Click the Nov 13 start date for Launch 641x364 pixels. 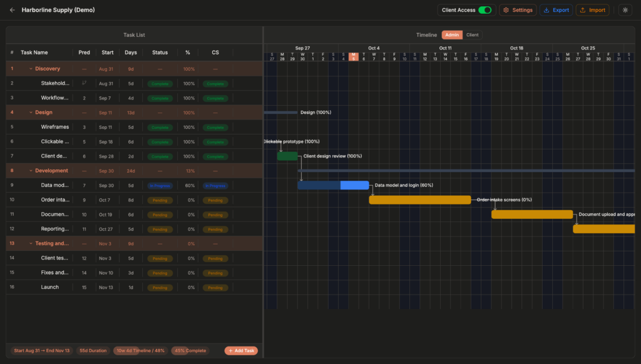click(106, 288)
